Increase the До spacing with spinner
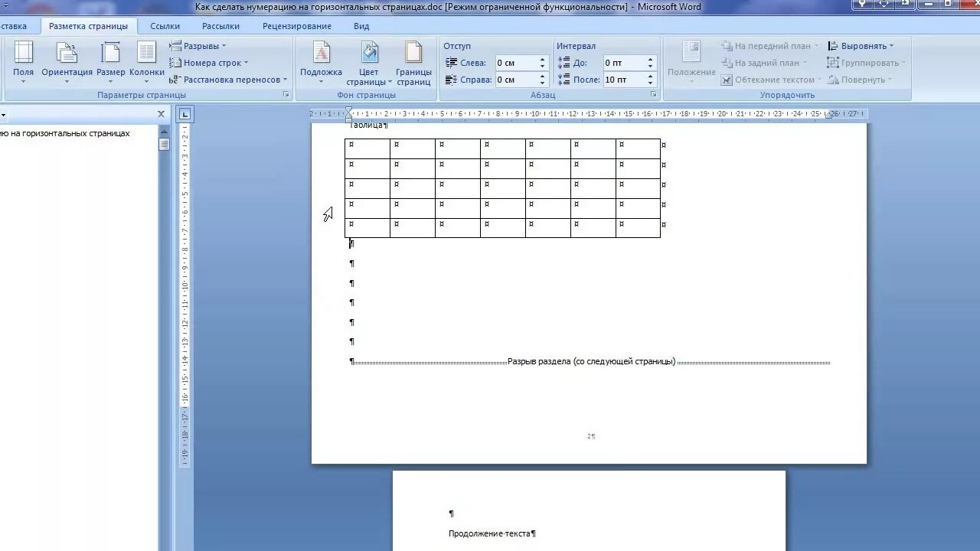 tap(651, 60)
